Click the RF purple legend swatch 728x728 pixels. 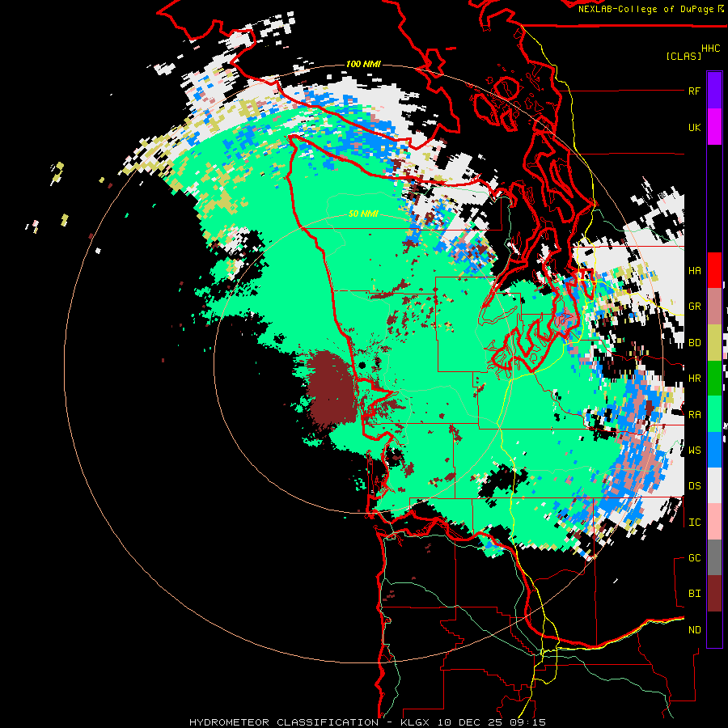point(714,90)
